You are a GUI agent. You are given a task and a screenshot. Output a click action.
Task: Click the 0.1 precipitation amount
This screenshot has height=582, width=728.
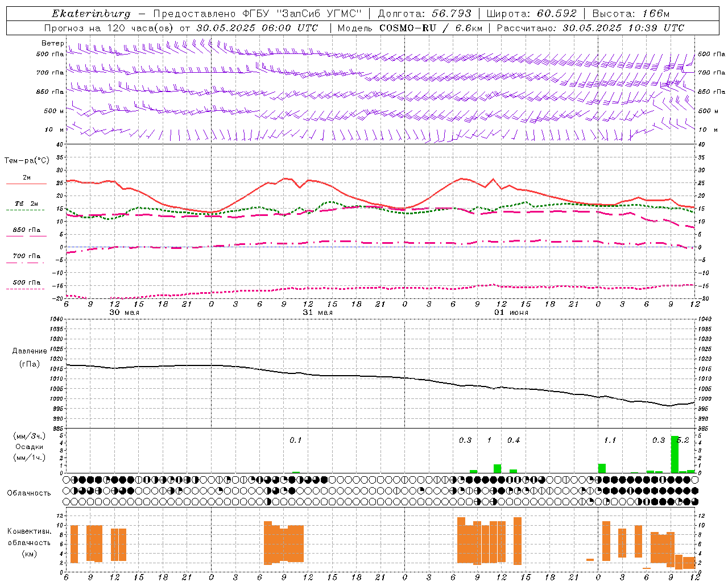pyautogui.click(x=295, y=440)
